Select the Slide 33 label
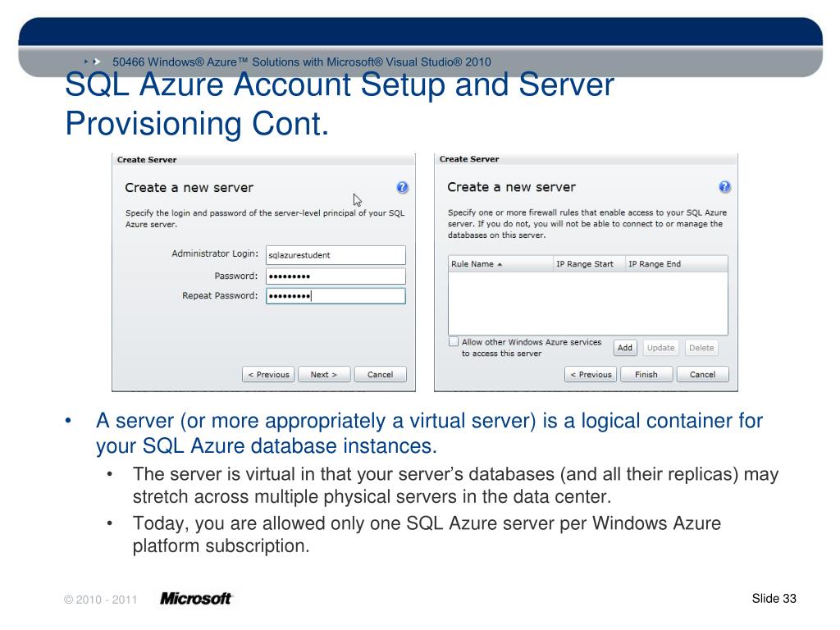The height and width of the screenshot is (630, 840). [774, 598]
